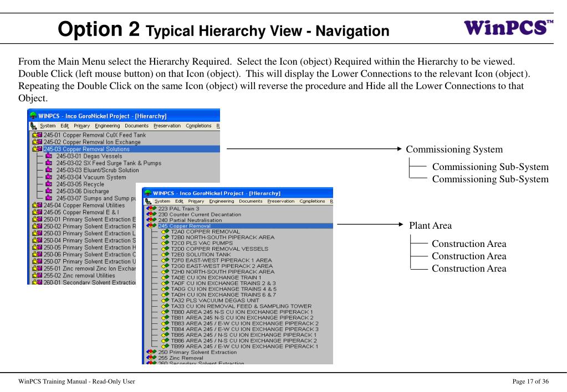567x392 pixels.
Task: Click plant area icon of 240 Partial Neutralisation
Action: pyautogui.click(x=151, y=220)
